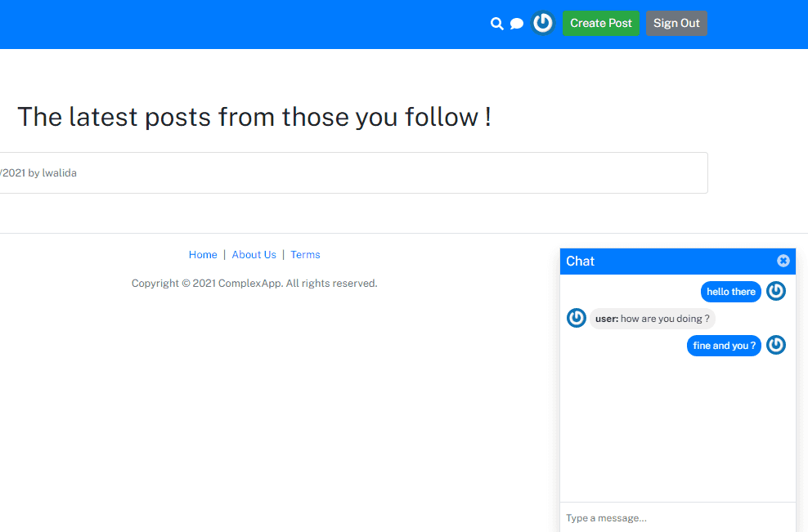This screenshot has width=808, height=532.
Task: Open the Terms link
Action: tap(305, 254)
